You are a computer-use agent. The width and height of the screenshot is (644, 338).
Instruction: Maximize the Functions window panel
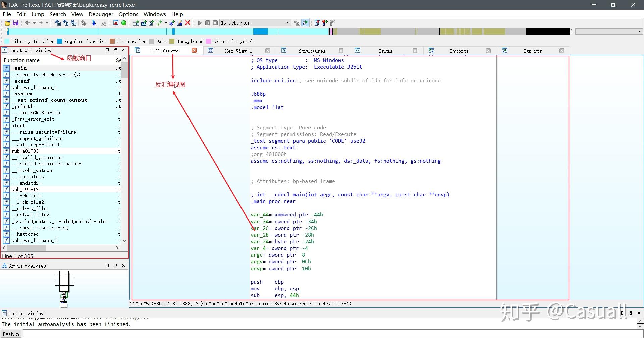[x=107, y=50]
